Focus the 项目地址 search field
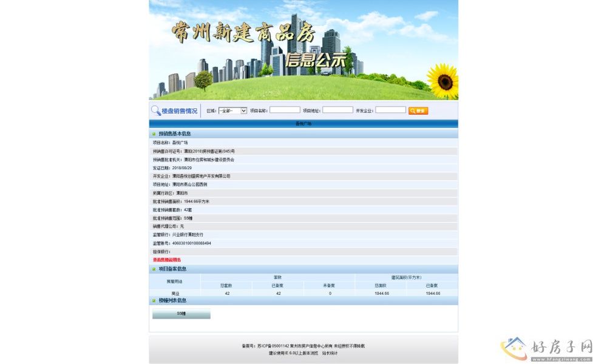607x364 pixels. 337,110
